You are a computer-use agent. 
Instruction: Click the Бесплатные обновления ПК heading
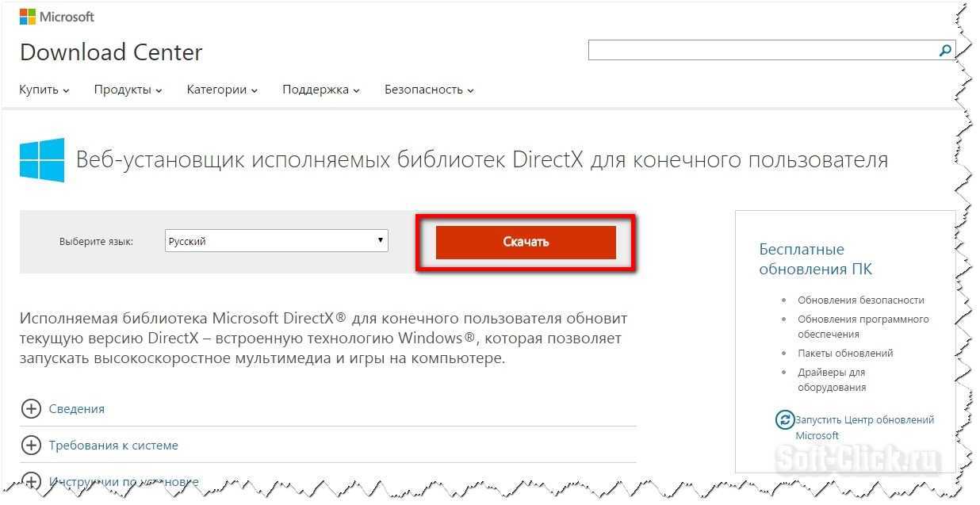pyautogui.click(x=815, y=259)
